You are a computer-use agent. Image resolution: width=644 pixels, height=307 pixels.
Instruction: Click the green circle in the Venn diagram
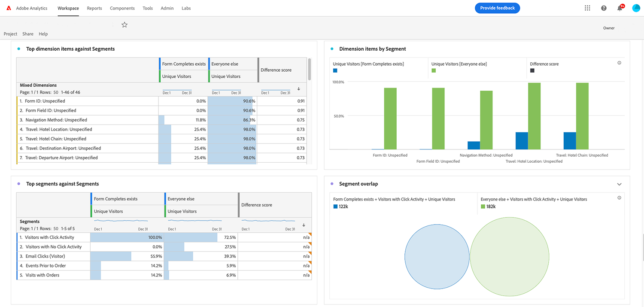point(510,256)
